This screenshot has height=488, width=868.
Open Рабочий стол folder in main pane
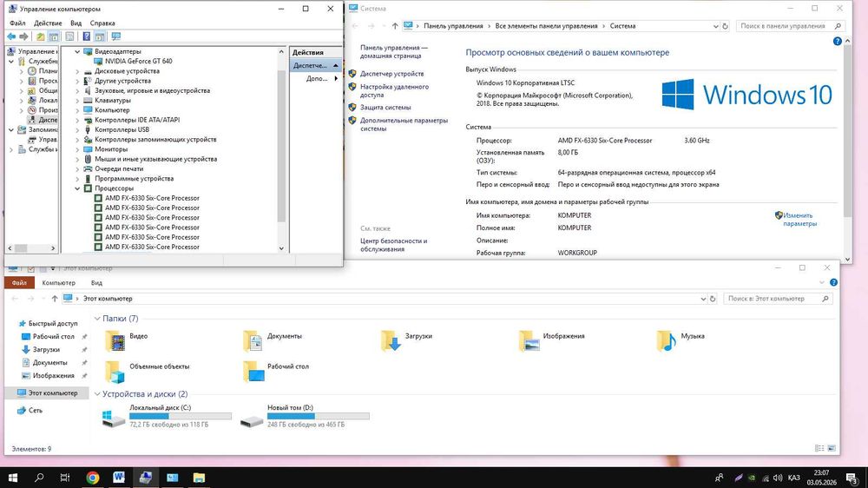click(276, 371)
